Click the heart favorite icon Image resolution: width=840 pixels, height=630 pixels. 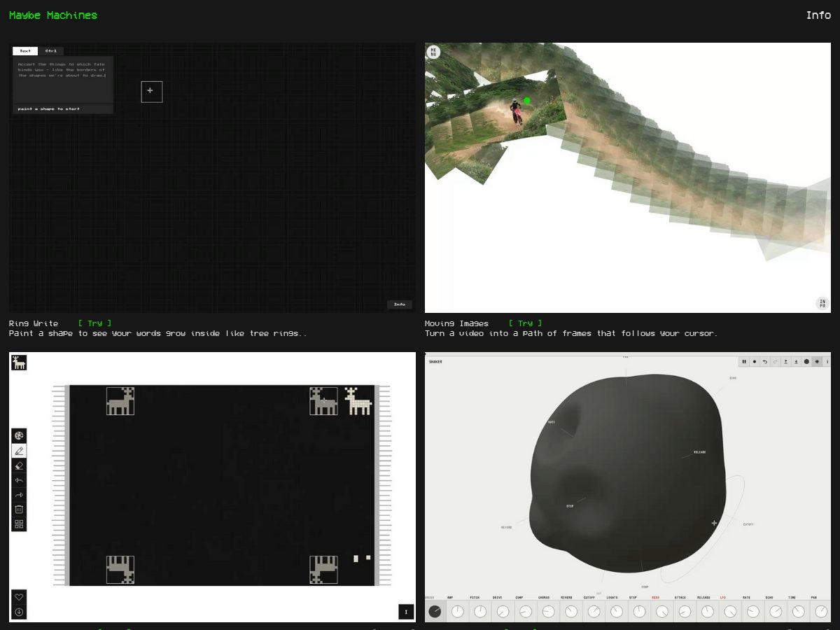(x=19, y=597)
